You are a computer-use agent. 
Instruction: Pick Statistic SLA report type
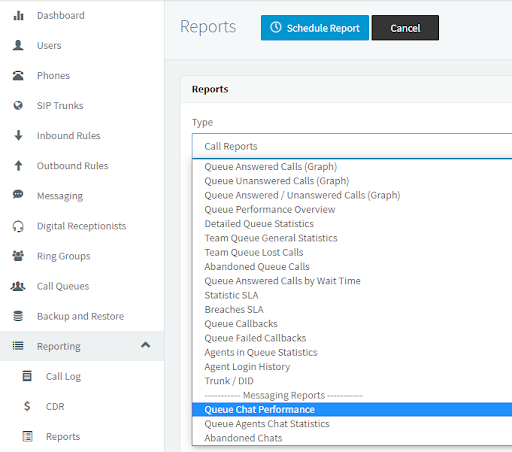pyautogui.click(x=231, y=295)
